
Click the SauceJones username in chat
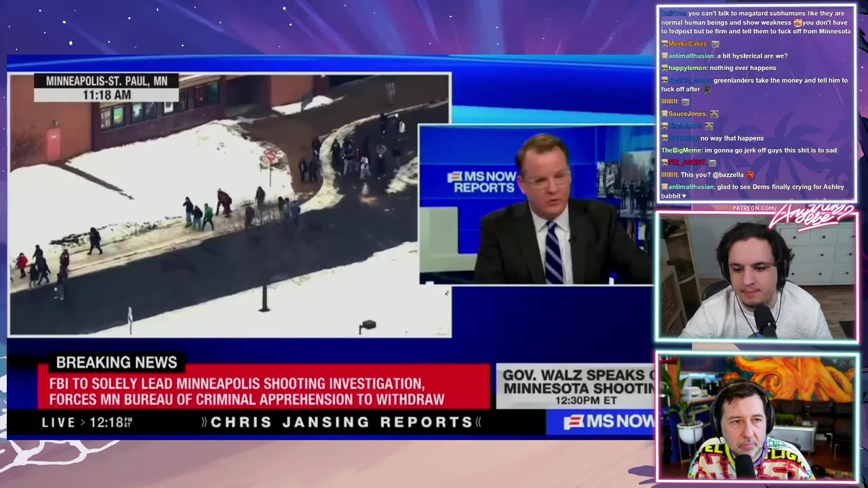tap(688, 114)
